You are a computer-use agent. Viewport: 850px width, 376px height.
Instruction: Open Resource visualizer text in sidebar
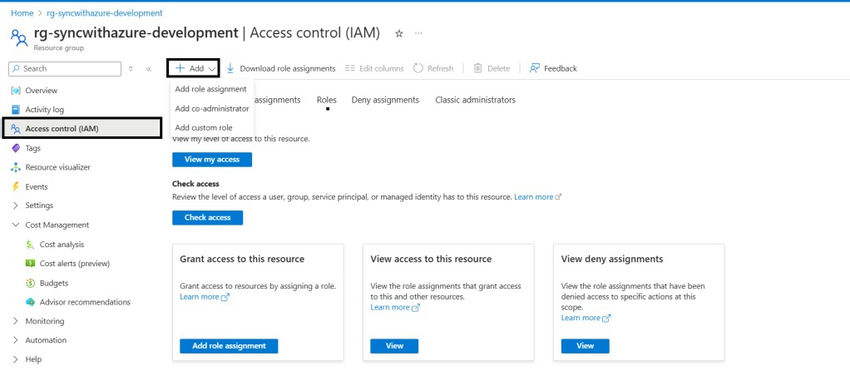click(58, 167)
